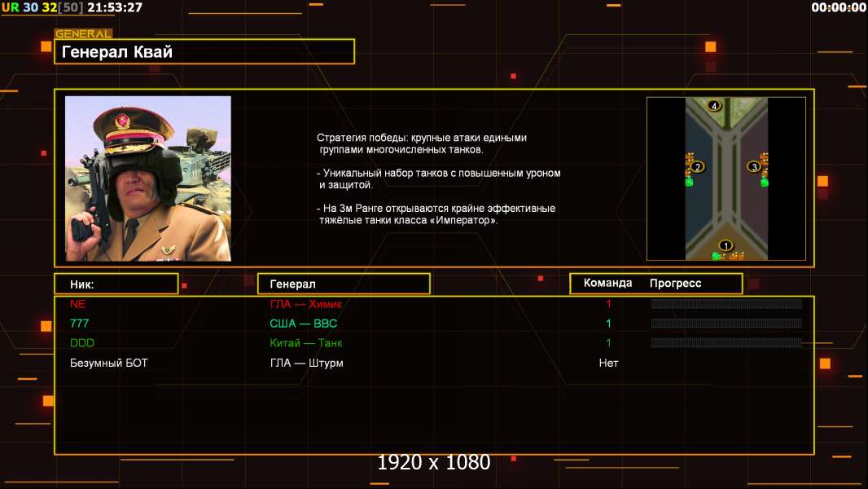Click the 'Генерал Квай' title box
The width and height of the screenshot is (868, 489).
click(204, 51)
